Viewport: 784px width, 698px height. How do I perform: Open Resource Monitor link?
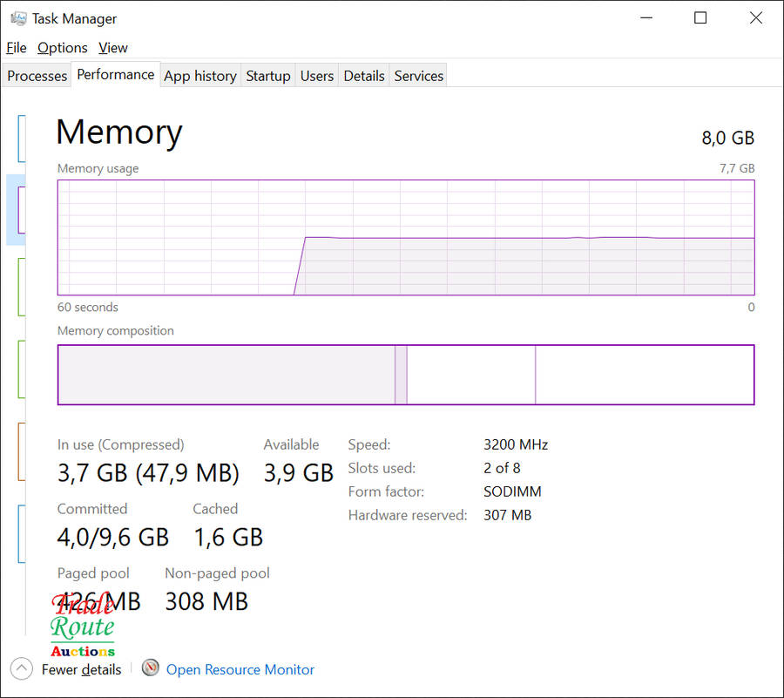point(240,669)
